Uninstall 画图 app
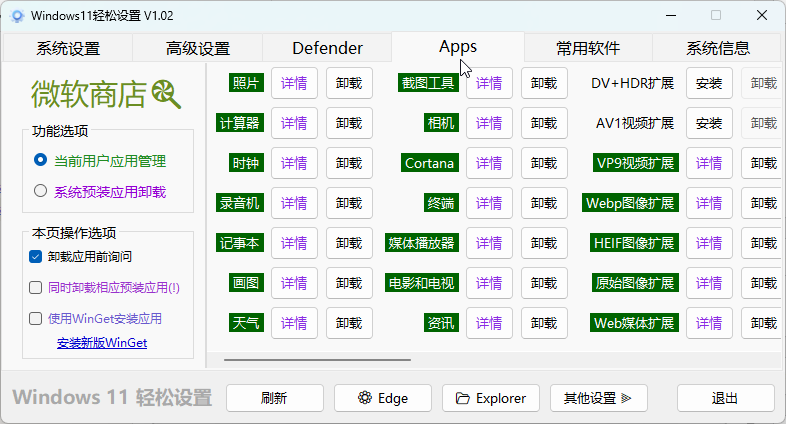Viewport: 786px width, 424px height. 349,284
